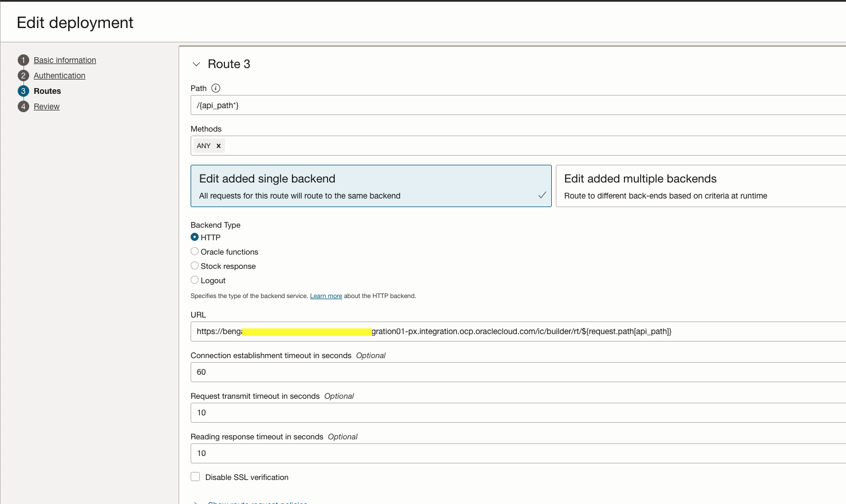Click step 4 circle icon
This screenshot has width=846, height=504.
point(23,106)
